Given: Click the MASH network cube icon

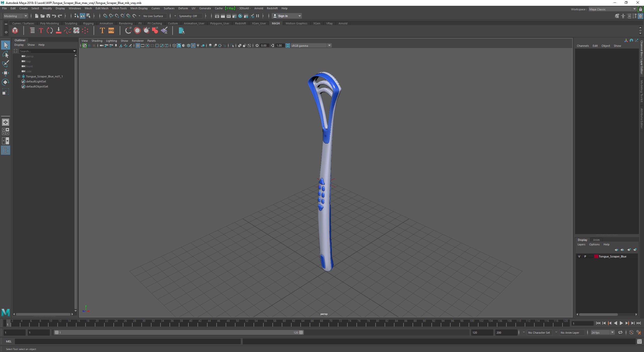Looking at the screenshot, I should pos(15,31).
